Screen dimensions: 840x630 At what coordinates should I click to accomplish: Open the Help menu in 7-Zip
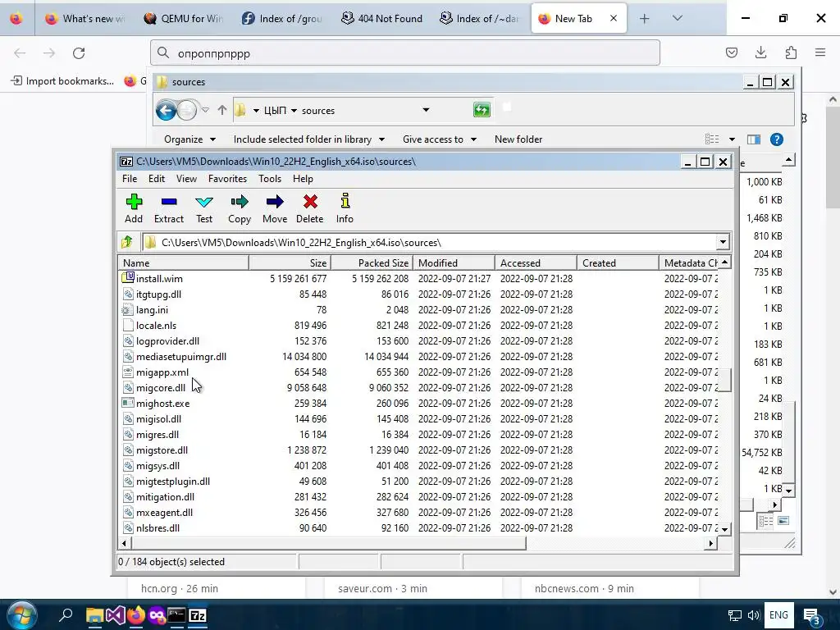pyautogui.click(x=303, y=178)
